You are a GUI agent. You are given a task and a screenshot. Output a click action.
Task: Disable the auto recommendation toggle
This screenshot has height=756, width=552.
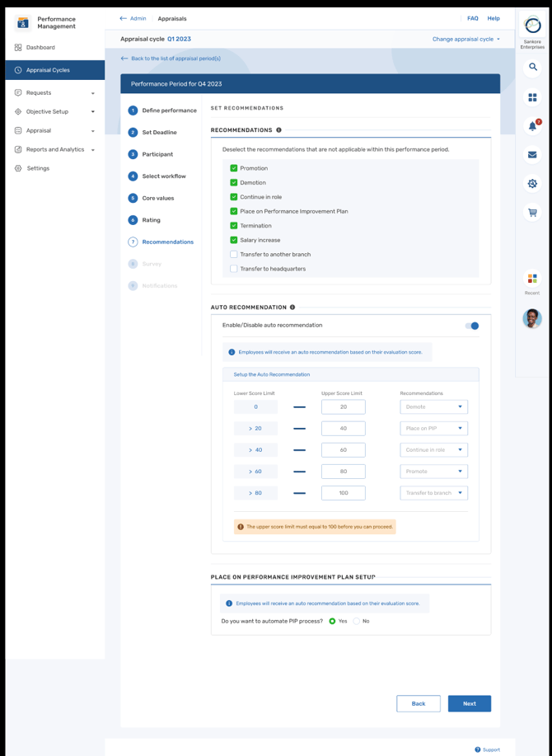pos(472,326)
